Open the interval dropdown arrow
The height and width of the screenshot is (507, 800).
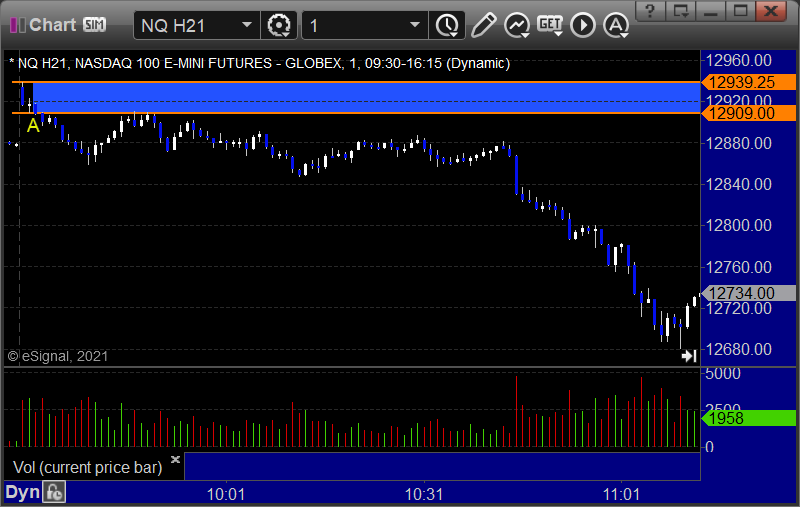point(415,25)
